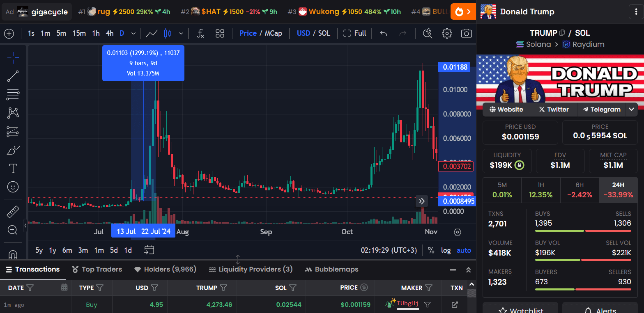The image size is (644, 313).
Task: Select the crosshair cursor tool
Action: pos(13,58)
